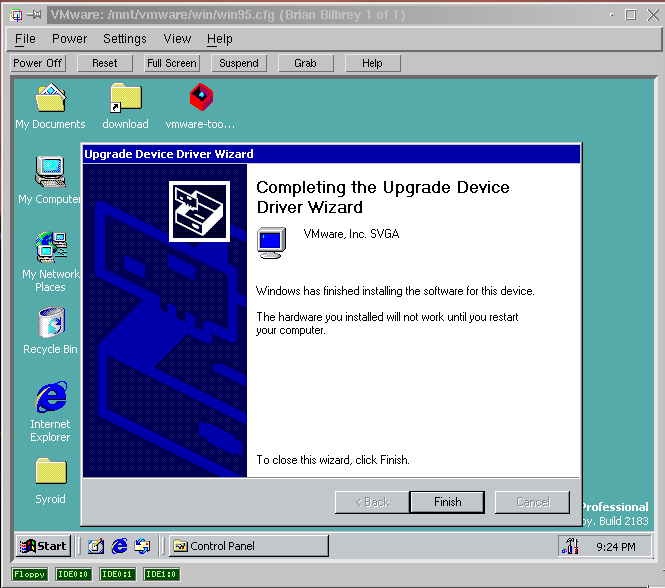The image size is (665, 588).
Task: Open the My Documents desktop icon
Action: tap(50, 99)
